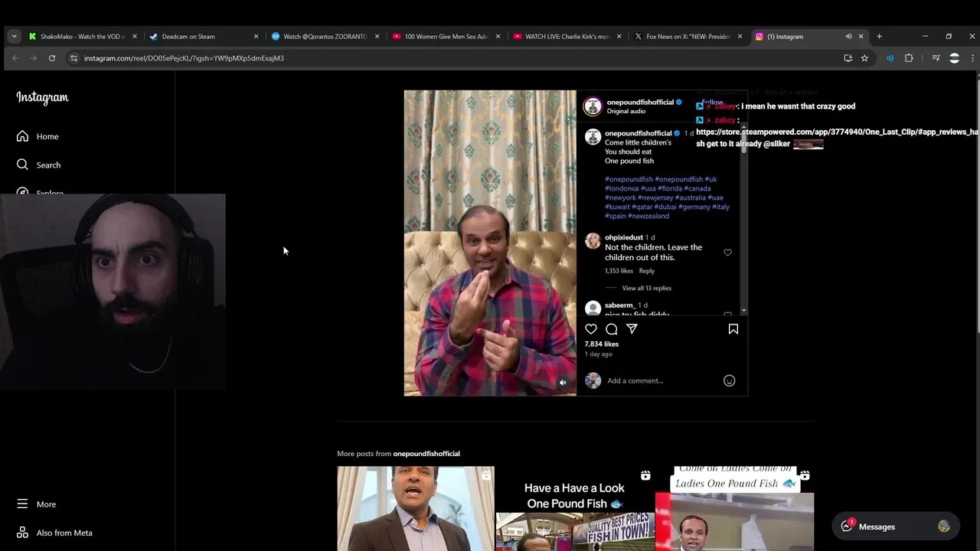Open the tab search dropdown
Screen dimensions: 980x551
point(14,36)
